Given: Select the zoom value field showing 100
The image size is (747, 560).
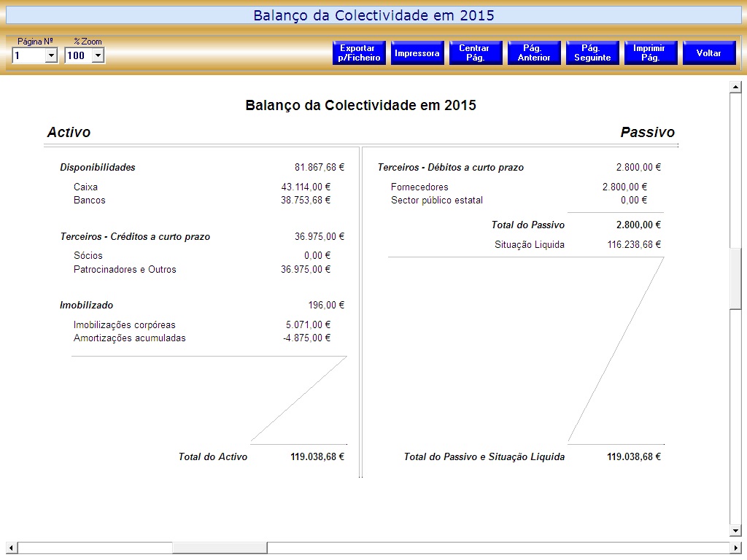Looking at the screenshot, I should click(77, 55).
